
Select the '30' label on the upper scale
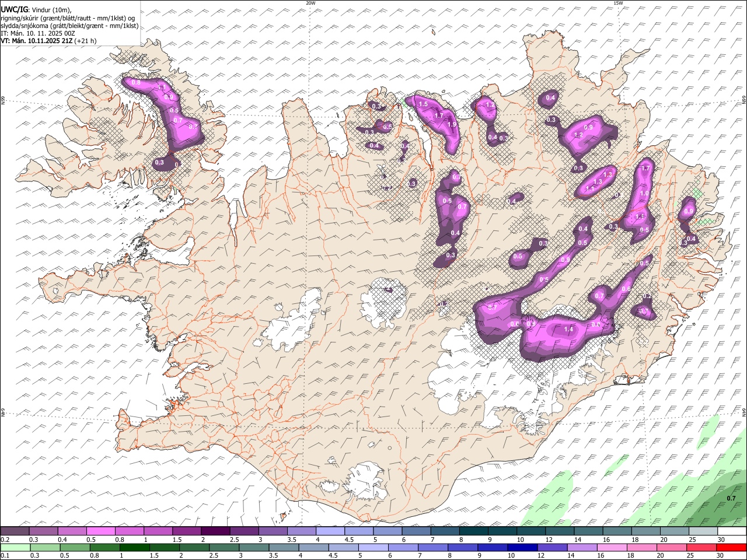(721, 540)
